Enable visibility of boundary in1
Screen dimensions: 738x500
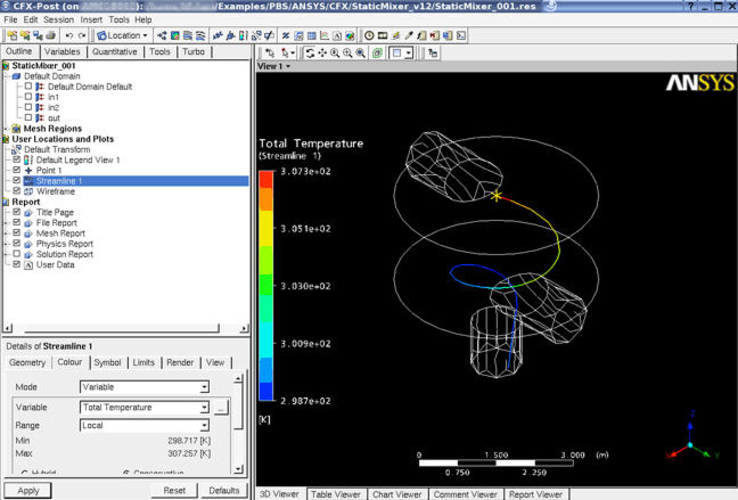28,97
